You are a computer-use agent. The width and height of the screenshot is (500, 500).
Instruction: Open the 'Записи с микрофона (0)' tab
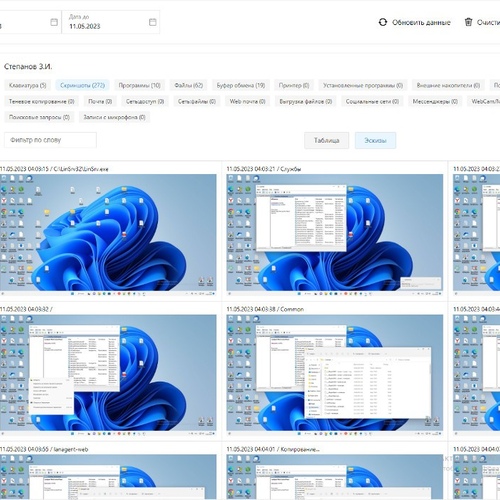coord(114,117)
